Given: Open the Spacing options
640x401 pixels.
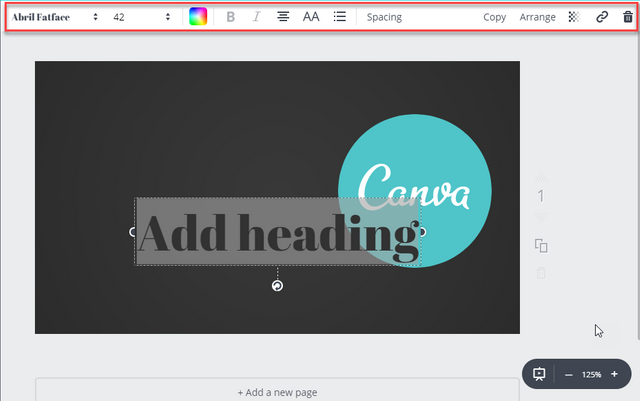Looking at the screenshot, I should coord(384,17).
